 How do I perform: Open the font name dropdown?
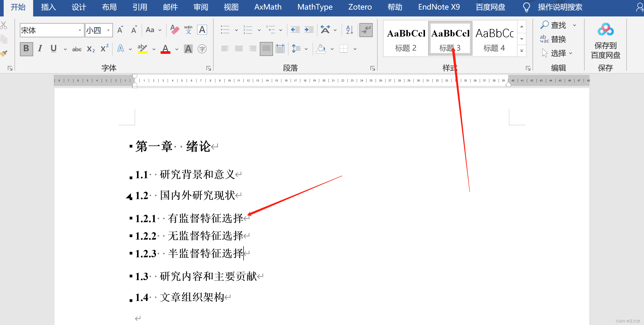tap(80, 30)
